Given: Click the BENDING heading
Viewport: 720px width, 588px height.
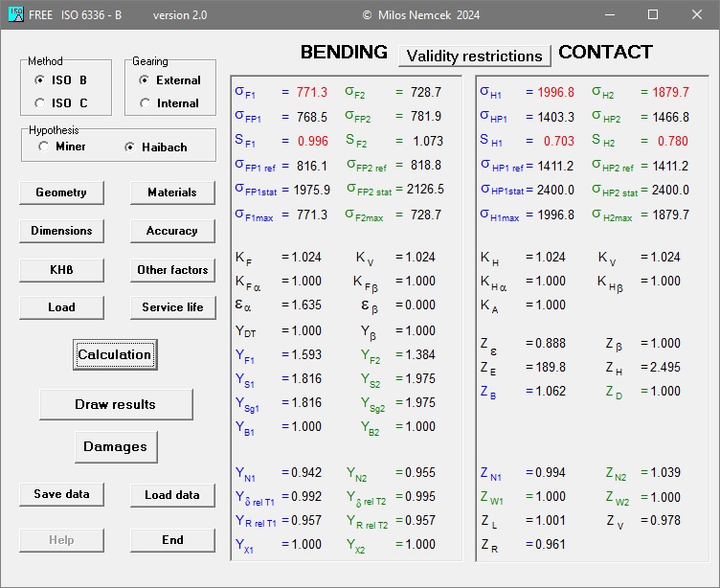Looking at the screenshot, I should tap(344, 52).
